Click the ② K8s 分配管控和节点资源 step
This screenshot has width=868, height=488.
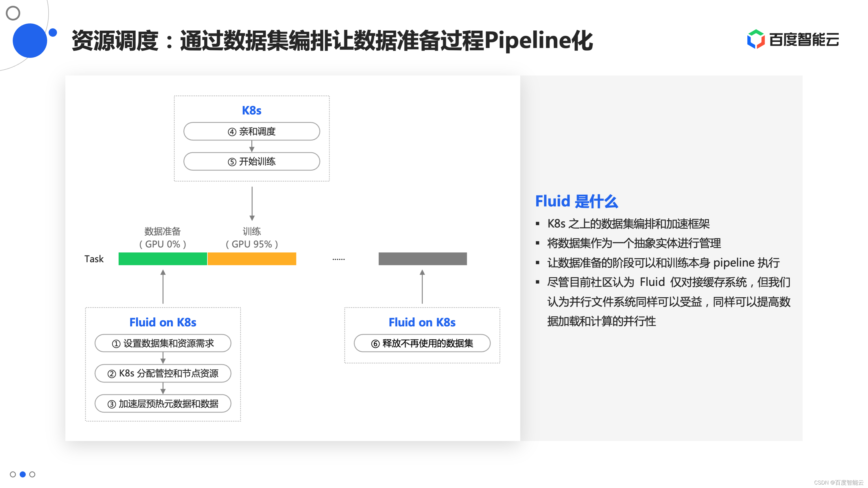(x=163, y=373)
